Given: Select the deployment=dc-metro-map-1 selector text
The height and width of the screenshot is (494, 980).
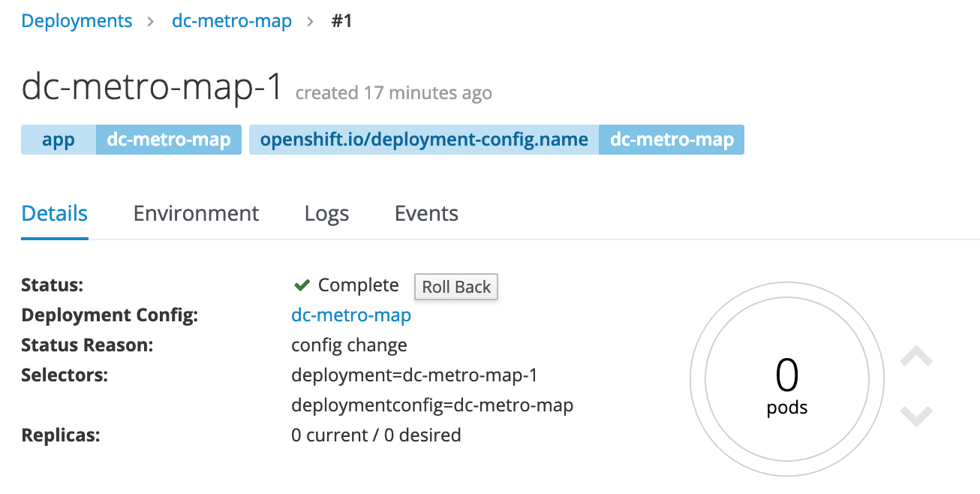Looking at the screenshot, I should [414, 375].
